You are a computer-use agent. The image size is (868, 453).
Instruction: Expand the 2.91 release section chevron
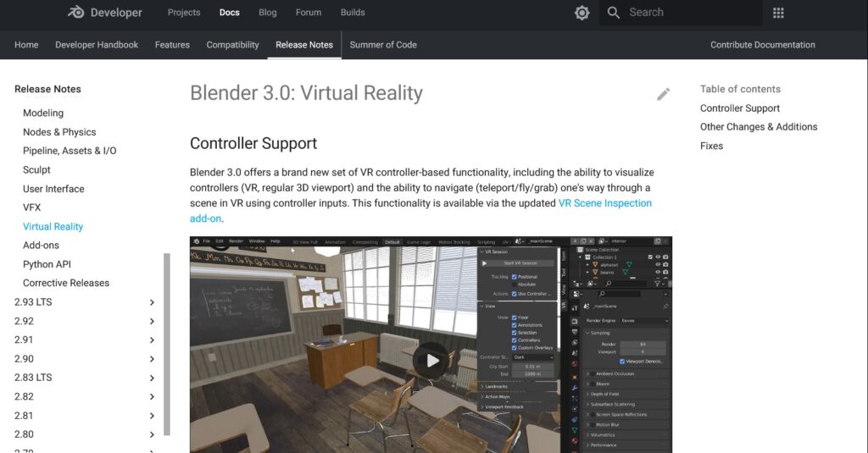tap(152, 340)
